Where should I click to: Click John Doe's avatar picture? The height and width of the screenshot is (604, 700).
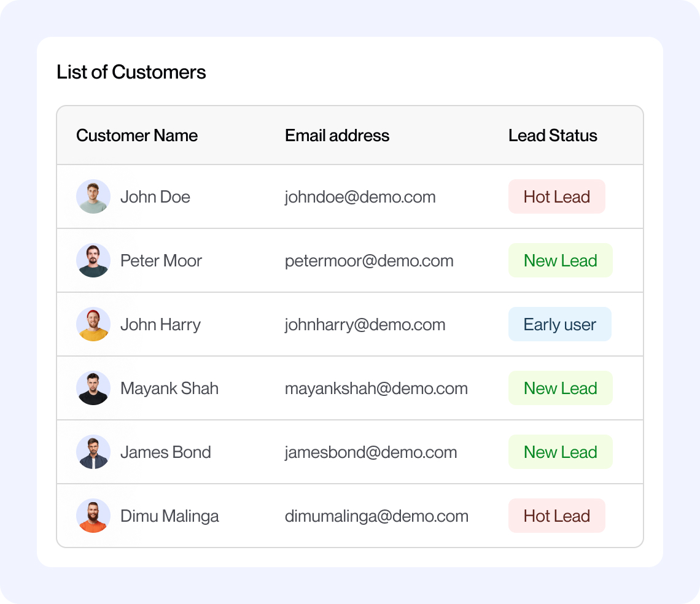click(93, 196)
